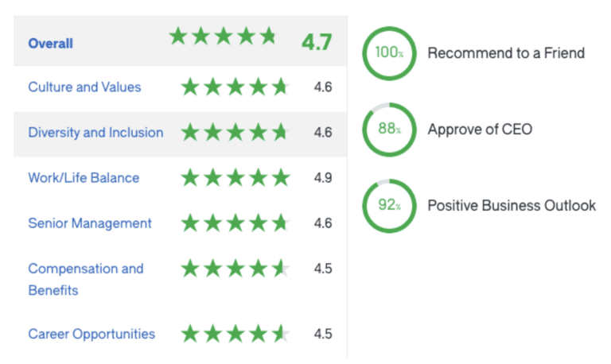Open the Senior Management link
This screenshot has width=611, height=364.
(x=90, y=223)
